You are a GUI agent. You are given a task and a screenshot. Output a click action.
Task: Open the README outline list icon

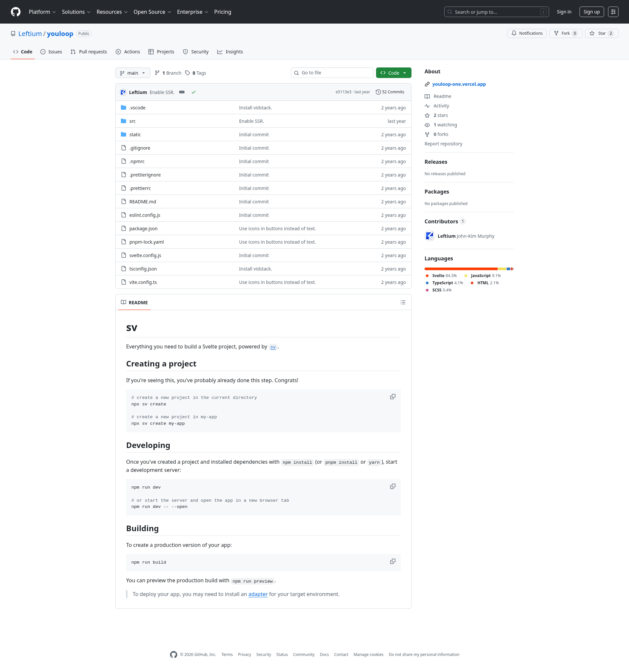click(403, 303)
